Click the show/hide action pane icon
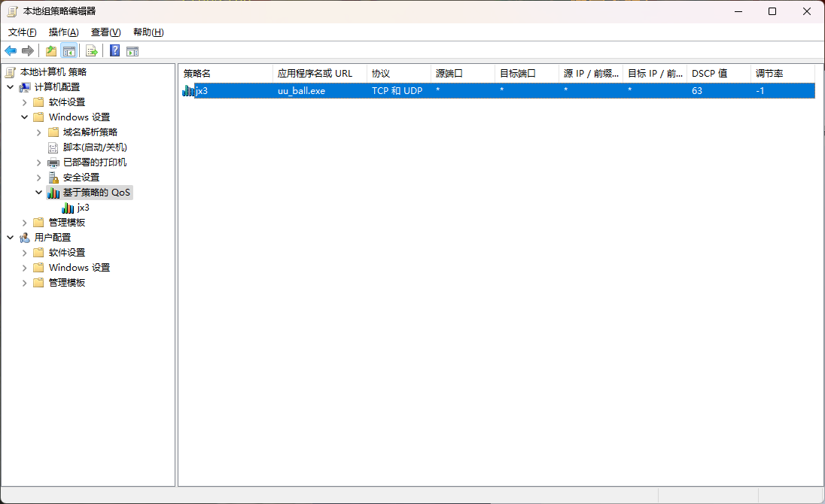The height and width of the screenshot is (504, 825). 132,51
